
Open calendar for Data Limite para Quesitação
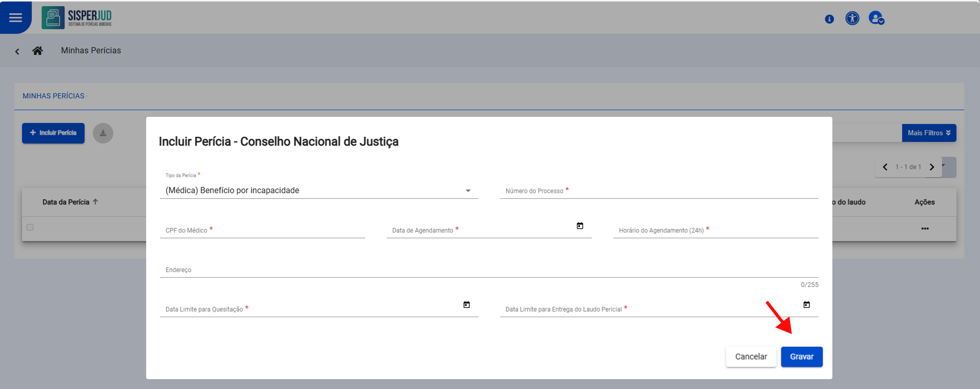pos(466,305)
